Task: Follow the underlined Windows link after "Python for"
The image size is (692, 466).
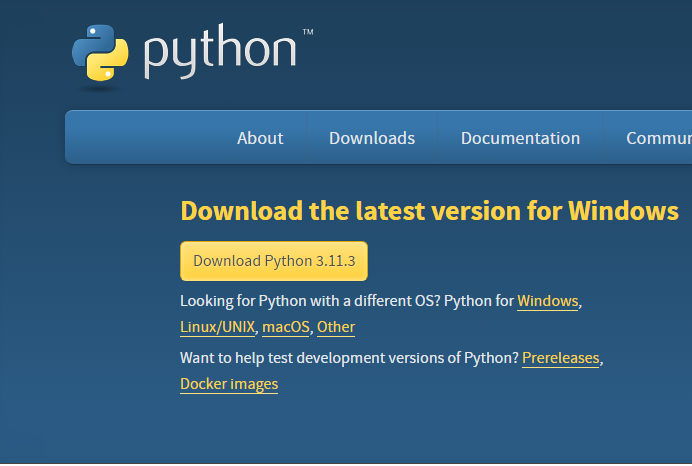Action: 547,301
